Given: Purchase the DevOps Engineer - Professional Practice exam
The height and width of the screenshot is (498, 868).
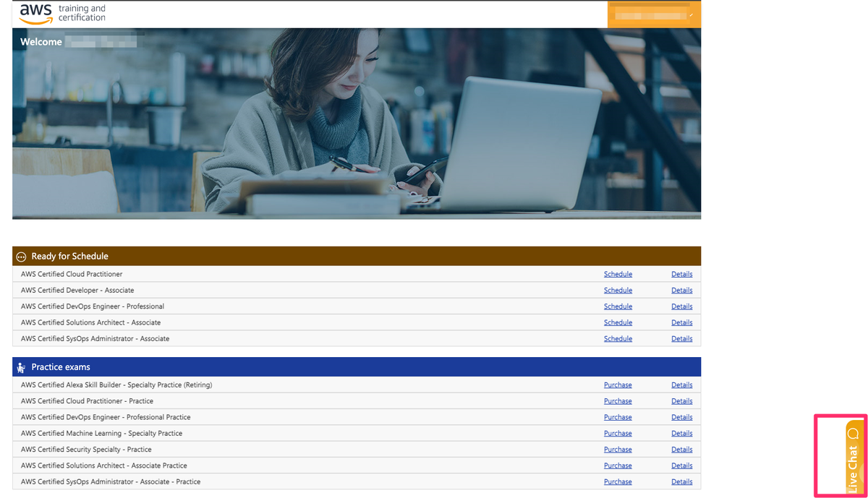Looking at the screenshot, I should (618, 417).
